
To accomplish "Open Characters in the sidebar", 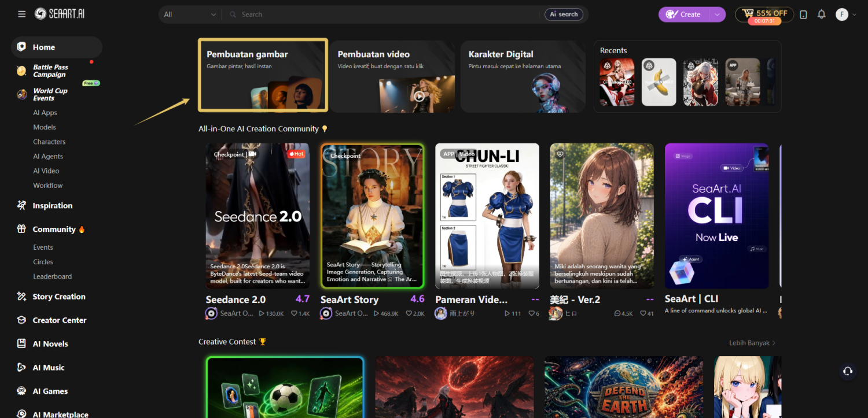I will tap(49, 142).
